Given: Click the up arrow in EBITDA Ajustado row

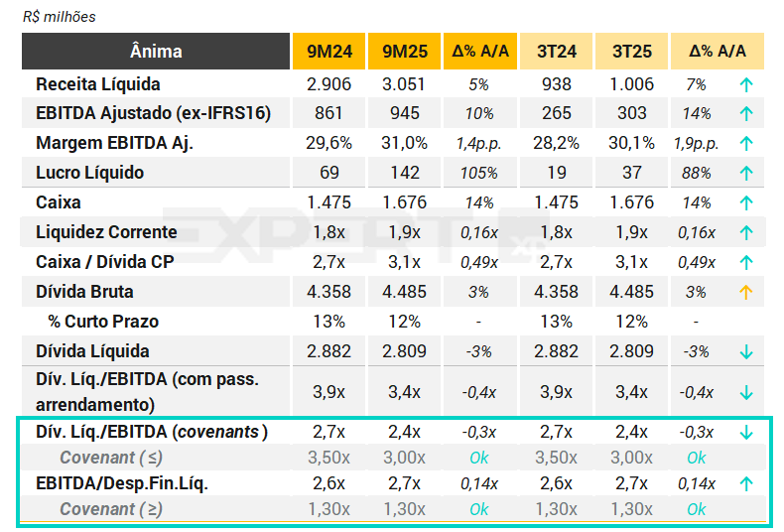Looking at the screenshot, I should click(x=746, y=113).
